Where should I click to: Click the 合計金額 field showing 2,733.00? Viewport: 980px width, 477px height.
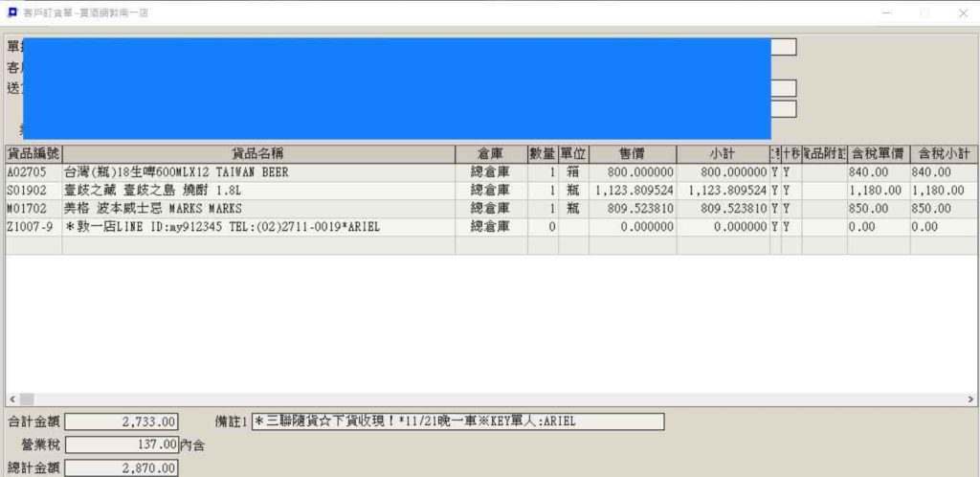click(122, 422)
